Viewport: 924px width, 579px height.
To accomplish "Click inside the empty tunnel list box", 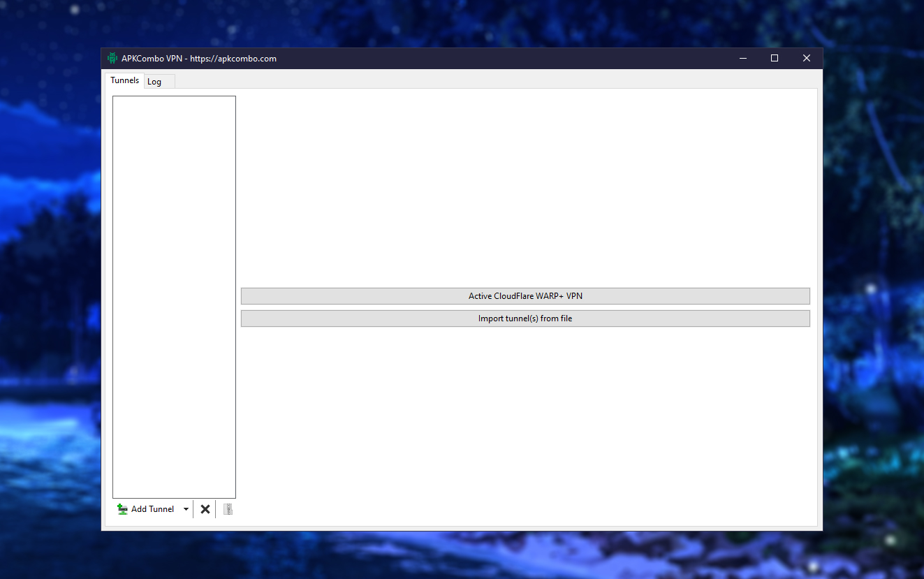I will tap(174, 297).
